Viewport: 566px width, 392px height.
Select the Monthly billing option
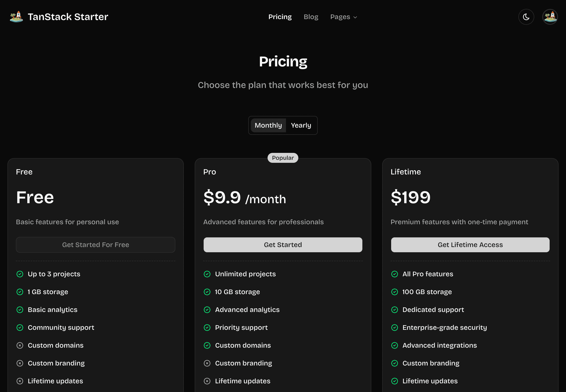pos(268,125)
